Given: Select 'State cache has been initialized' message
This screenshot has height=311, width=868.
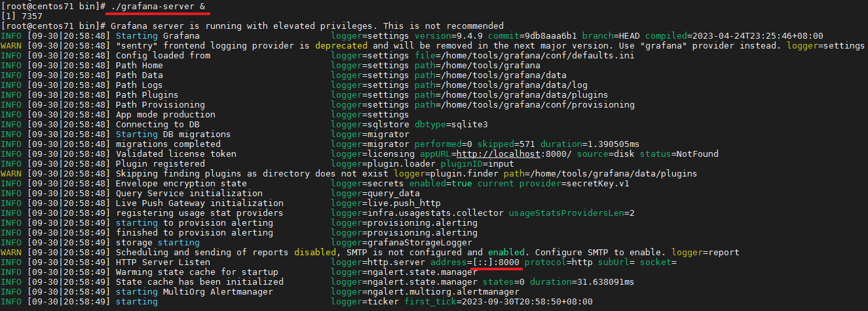Looking at the screenshot, I should (199, 282).
